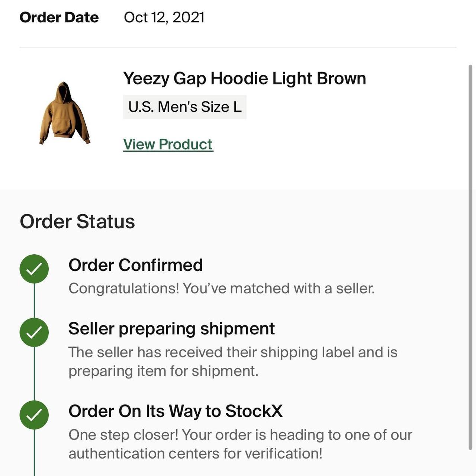
Task: Click the Order Confirmed status title
Action: (136, 265)
